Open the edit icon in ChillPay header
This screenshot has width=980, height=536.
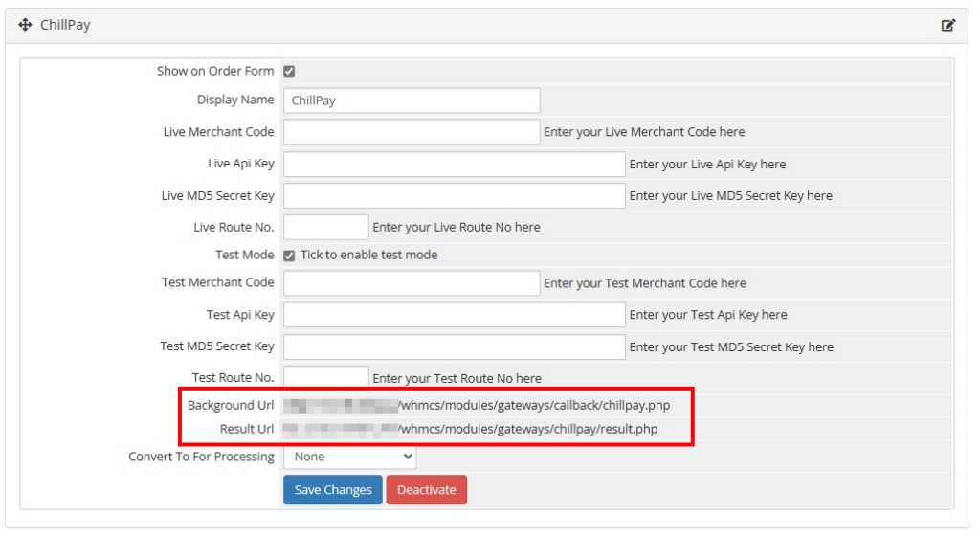(948, 25)
